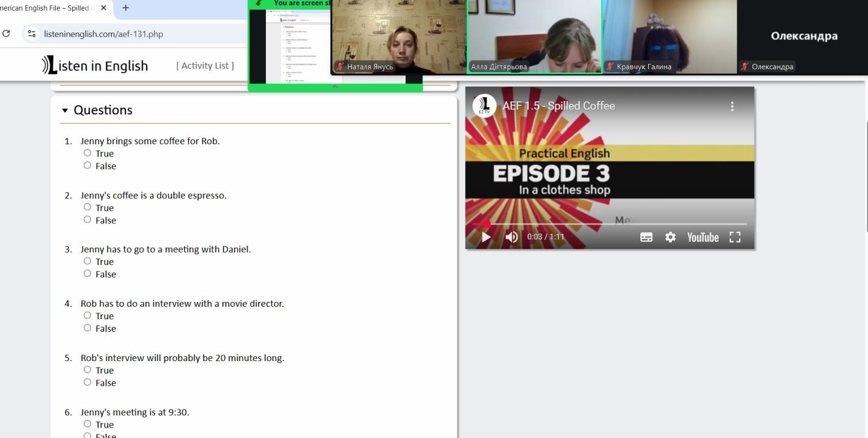Mute the video volume speaker icon

tap(511, 237)
